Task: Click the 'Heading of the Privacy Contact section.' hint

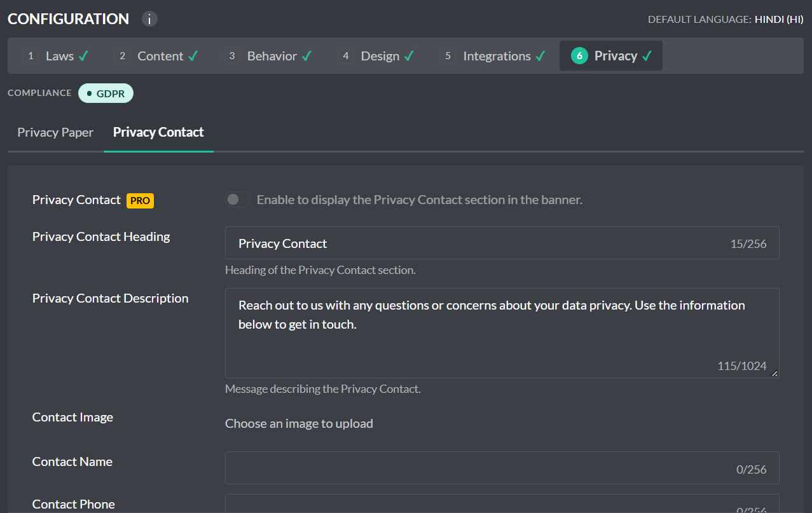Action: (x=320, y=270)
